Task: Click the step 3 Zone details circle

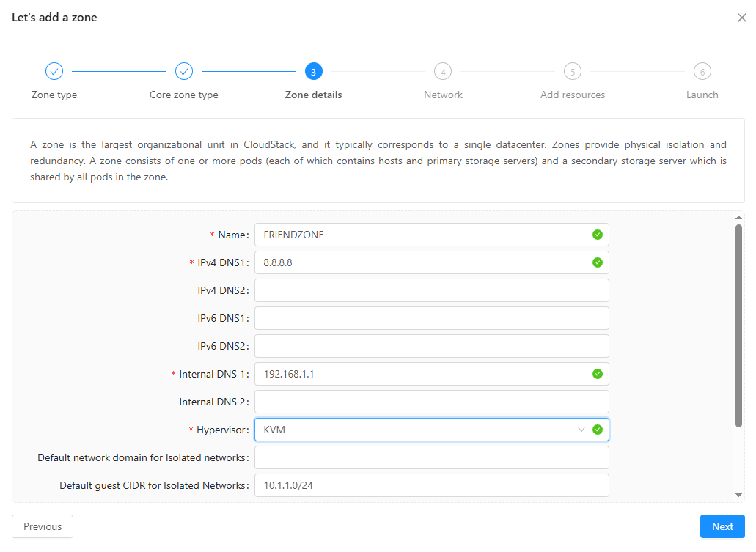Action: (x=313, y=71)
